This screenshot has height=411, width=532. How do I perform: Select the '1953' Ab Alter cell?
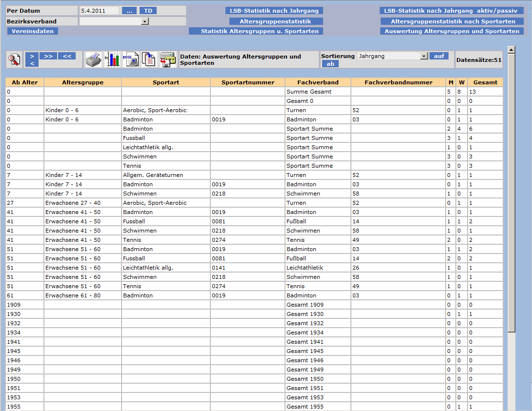(25, 397)
